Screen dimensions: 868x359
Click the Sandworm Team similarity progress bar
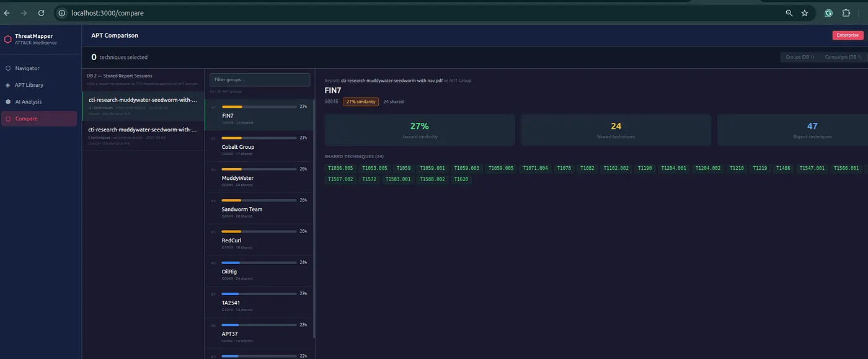[x=259, y=200]
